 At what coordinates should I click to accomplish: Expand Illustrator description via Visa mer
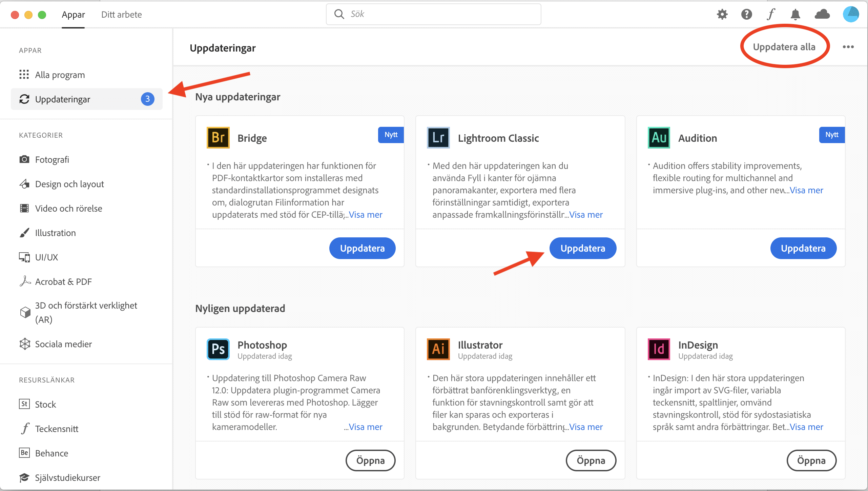tap(586, 427)
